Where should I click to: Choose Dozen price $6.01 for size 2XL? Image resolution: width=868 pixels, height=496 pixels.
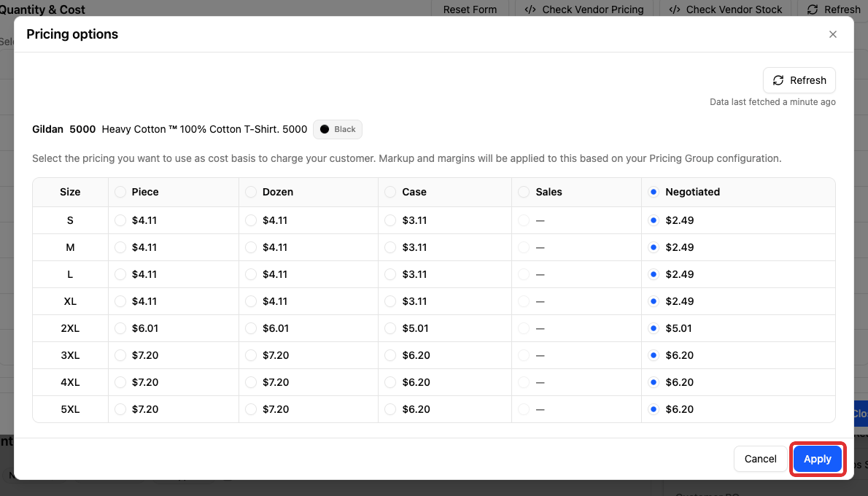click(x=251, y=328)
